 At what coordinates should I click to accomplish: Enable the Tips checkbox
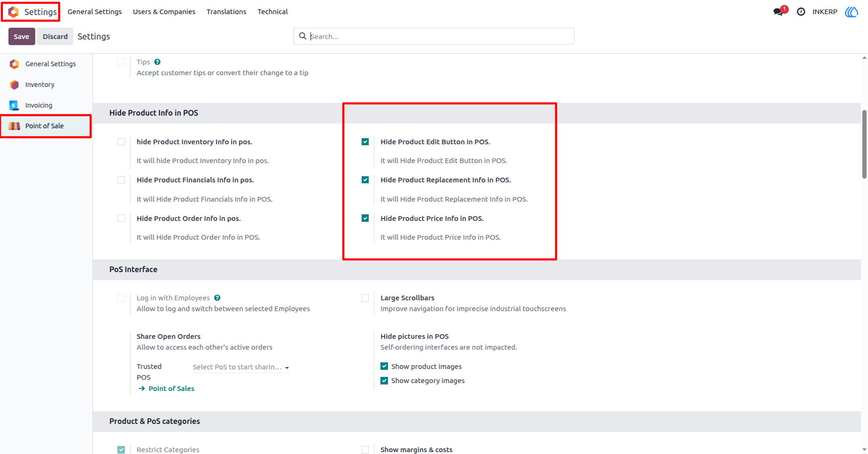(121, 62)
